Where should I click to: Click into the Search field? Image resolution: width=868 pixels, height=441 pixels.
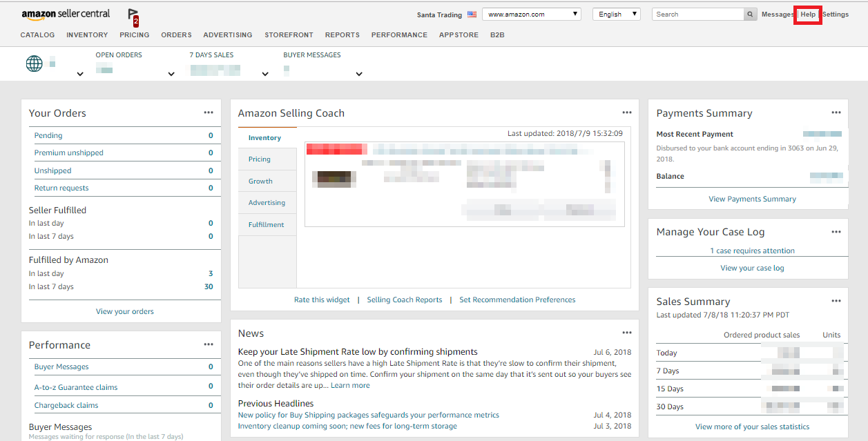(697, 14)
